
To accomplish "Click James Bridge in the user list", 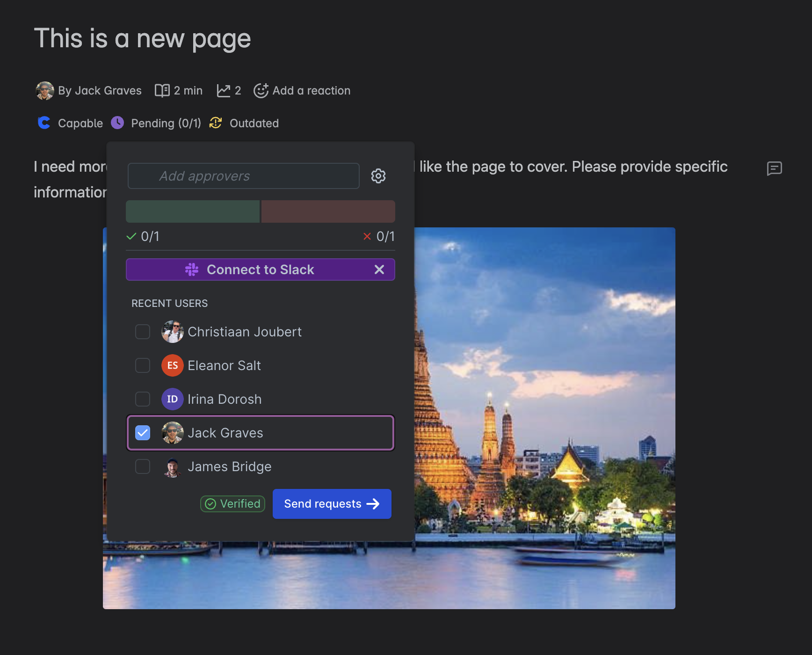I will [x=143, y=466].
